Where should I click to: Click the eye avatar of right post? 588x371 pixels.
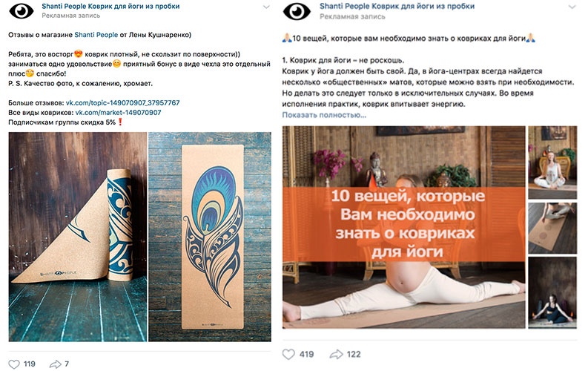click(297, 11)
